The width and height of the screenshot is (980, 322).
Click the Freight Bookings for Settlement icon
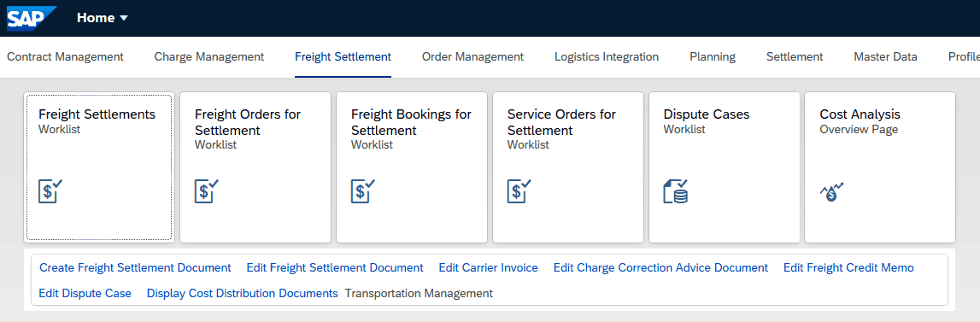point(362,190)
